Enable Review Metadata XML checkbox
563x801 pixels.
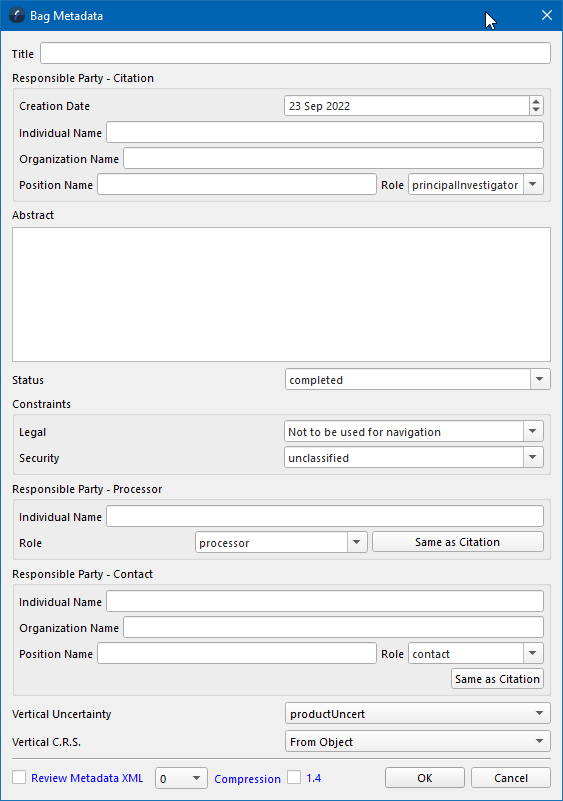tap(19, 778)
